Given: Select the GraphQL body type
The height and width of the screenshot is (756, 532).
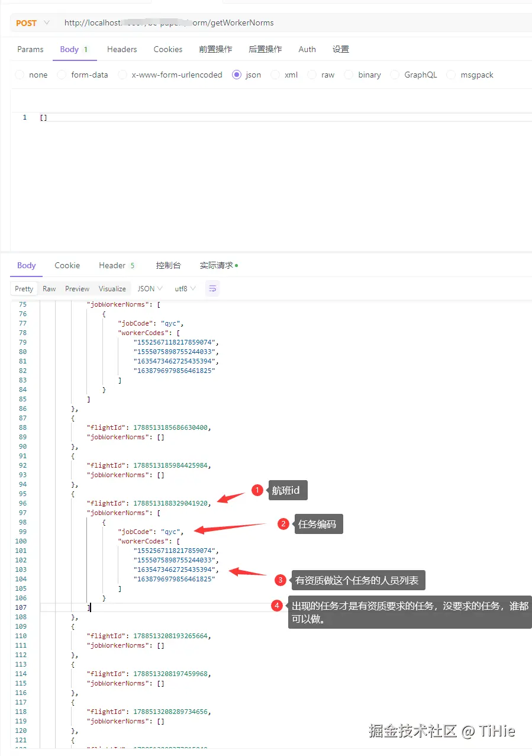Looking at the screenshot, I should coord(414,75).
